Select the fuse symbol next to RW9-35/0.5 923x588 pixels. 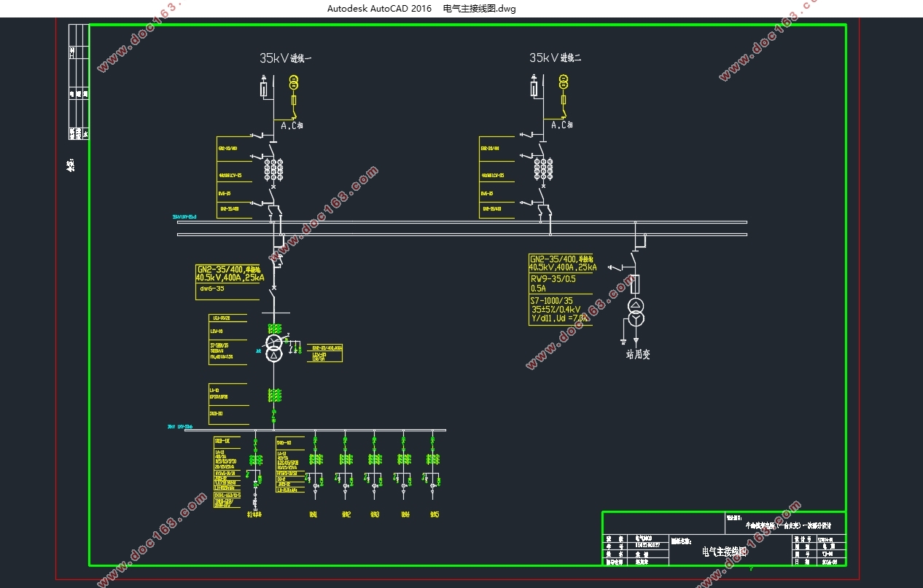(x=635, y=283)
